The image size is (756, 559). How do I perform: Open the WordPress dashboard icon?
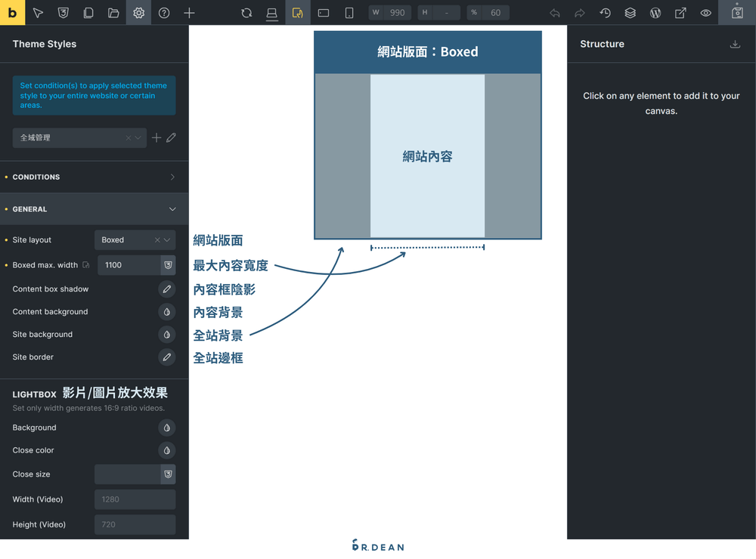tap(655, 13)
